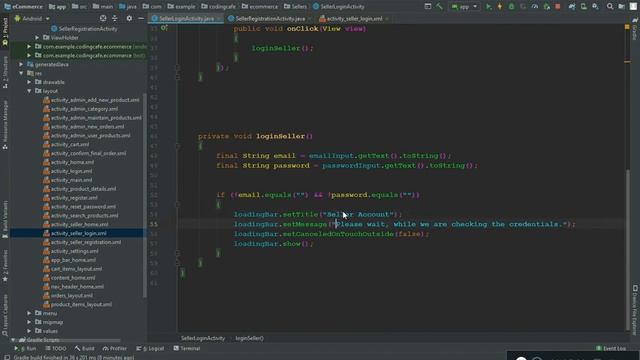The image size is (640, 360).
Task: Open product_items_layout.xml in project tree
Action: pos(81,304)
